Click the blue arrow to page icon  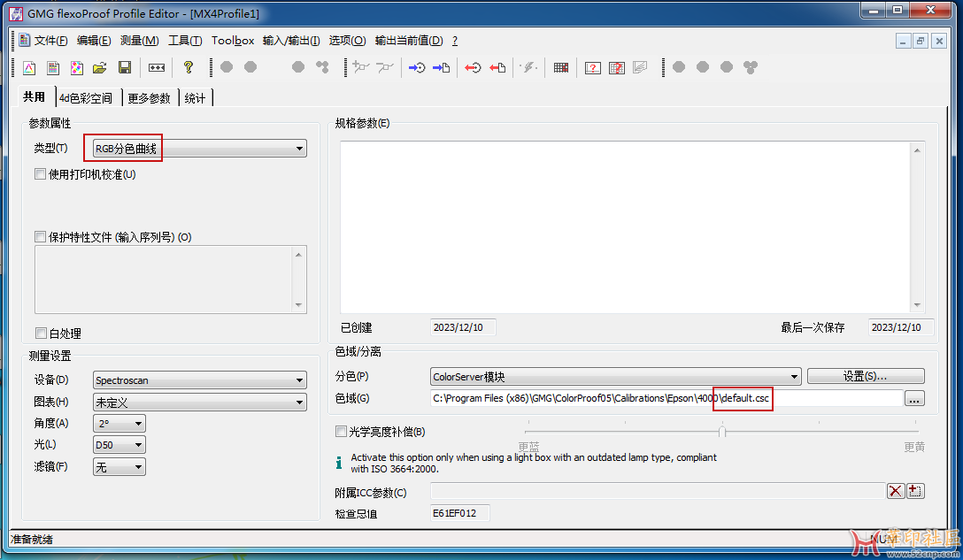click(x=441, y=67)
